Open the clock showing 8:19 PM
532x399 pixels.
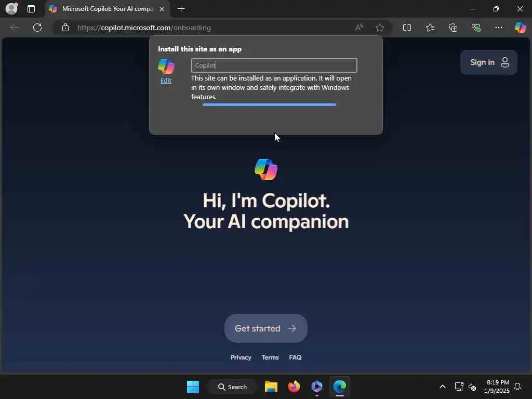(497, 387)
